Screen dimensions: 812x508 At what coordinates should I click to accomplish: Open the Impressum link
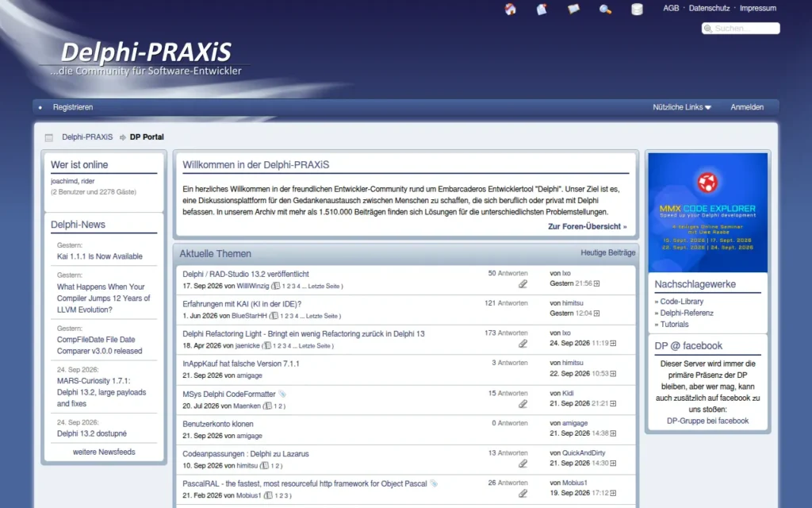pyautogui.click(x=757, y=8)
